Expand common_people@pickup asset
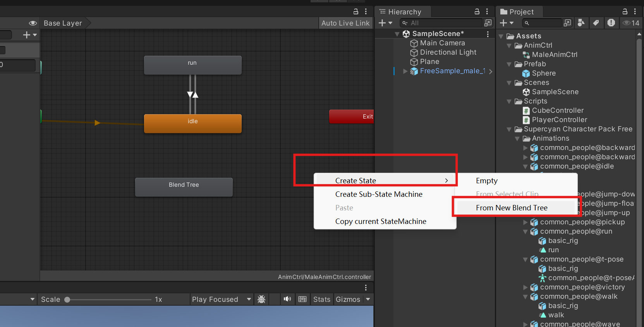 click(x=526, y=222)
